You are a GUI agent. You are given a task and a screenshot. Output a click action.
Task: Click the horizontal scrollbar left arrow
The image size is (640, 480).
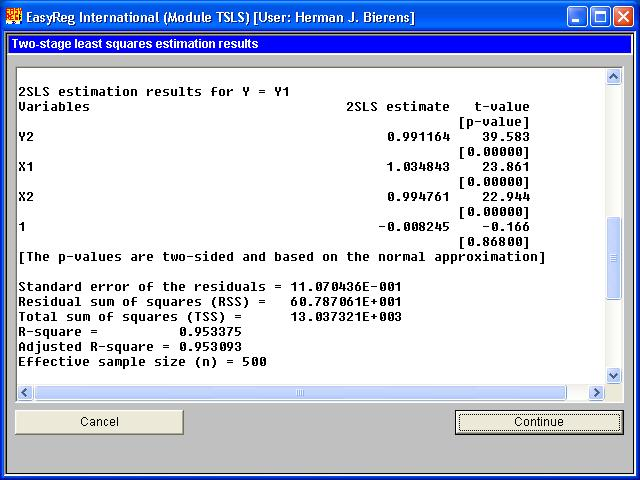tap(25, 393)
